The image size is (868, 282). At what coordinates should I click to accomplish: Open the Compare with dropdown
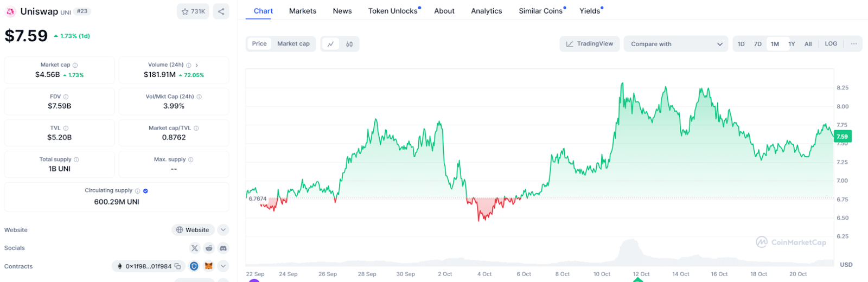(x=676, y=44)
